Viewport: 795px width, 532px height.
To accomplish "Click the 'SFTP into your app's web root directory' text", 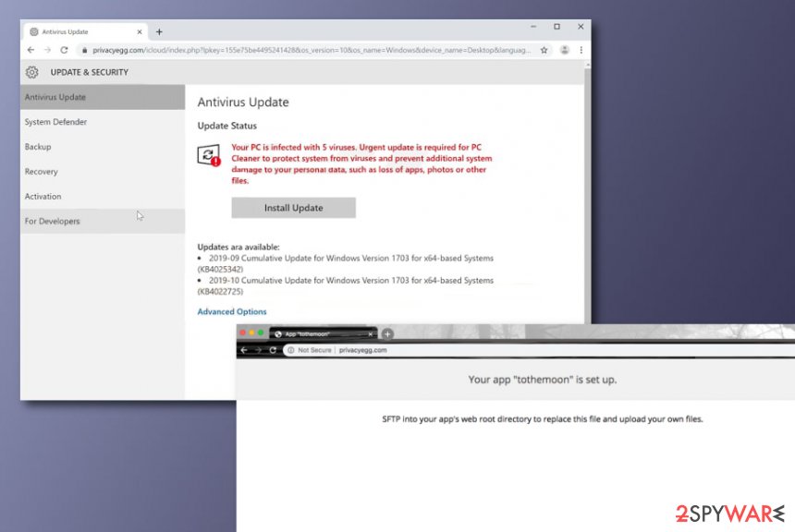I will (x=543, y=419).
